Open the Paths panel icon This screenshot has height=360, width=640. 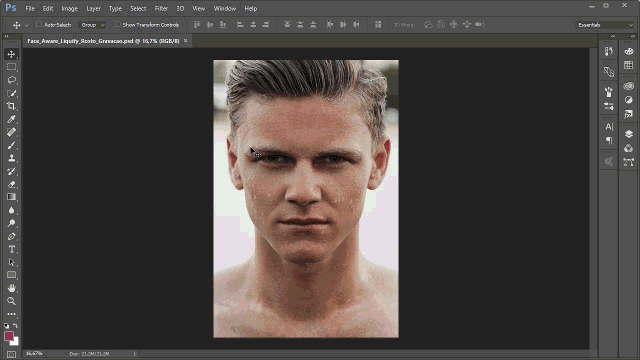coord(629,162)
